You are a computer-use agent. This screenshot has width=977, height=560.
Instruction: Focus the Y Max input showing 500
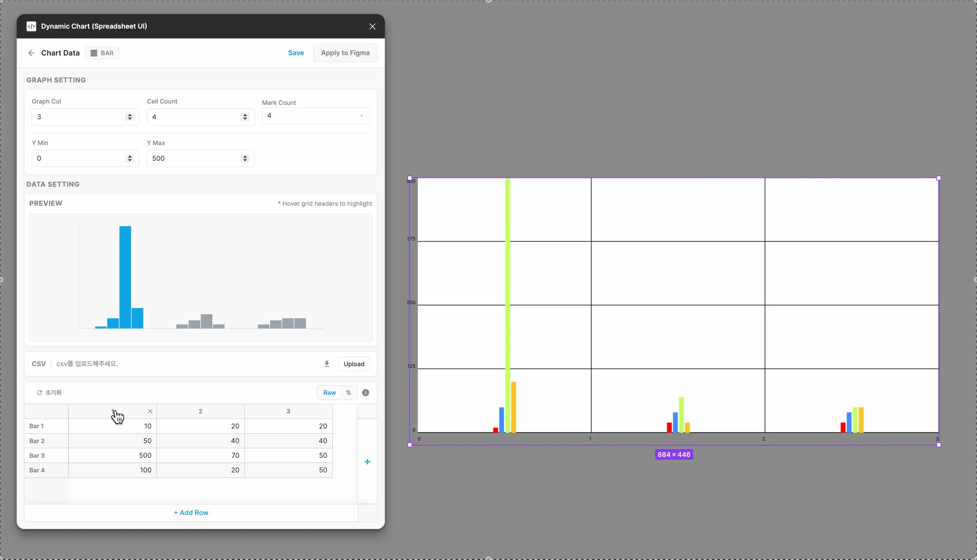tap(200, 158)
